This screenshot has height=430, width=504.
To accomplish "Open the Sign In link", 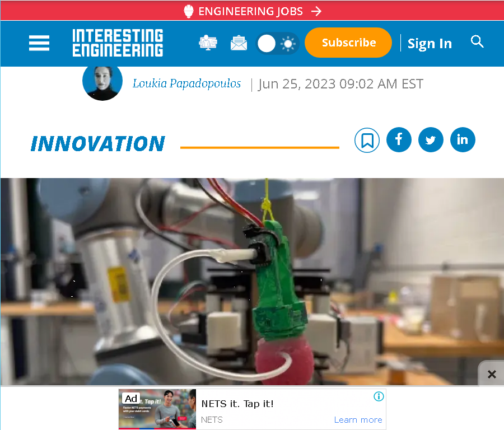I will tap(430, 43).
